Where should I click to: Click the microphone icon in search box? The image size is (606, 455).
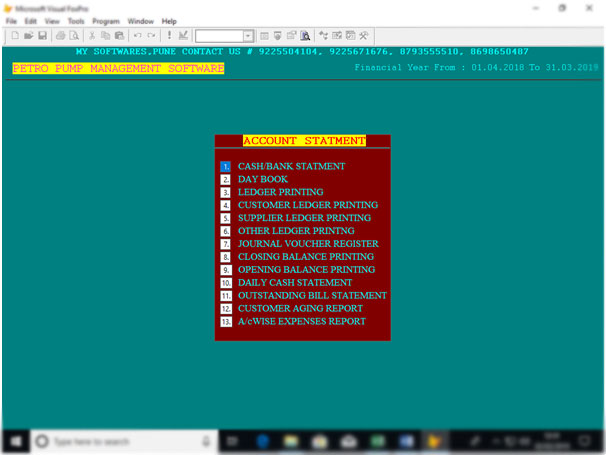click(x=206, y=441)
